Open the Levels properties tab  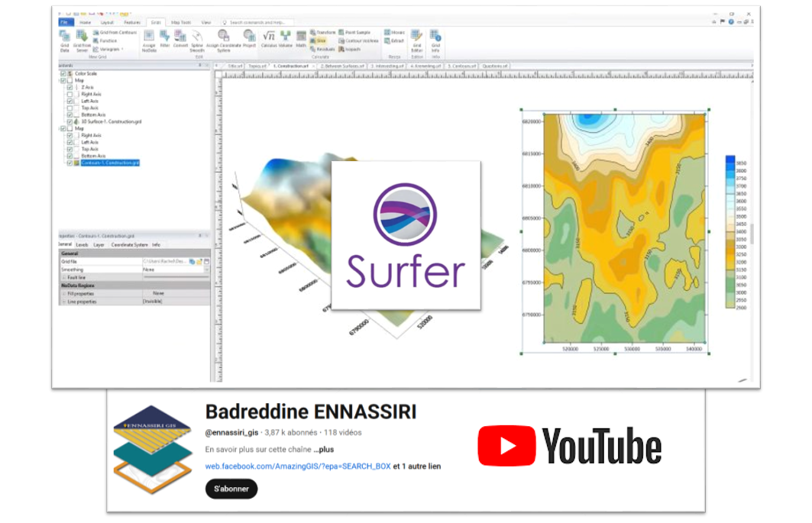(82, 244)
